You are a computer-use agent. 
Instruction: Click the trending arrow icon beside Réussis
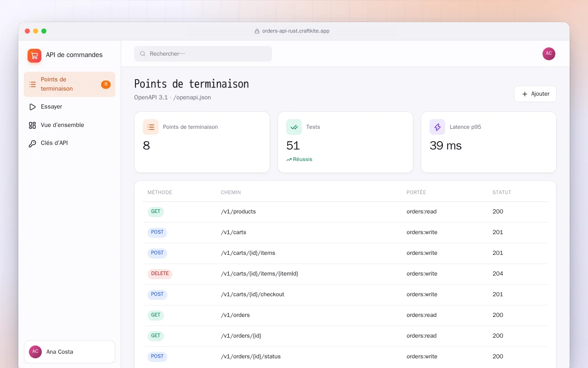[x=289, y=160]
